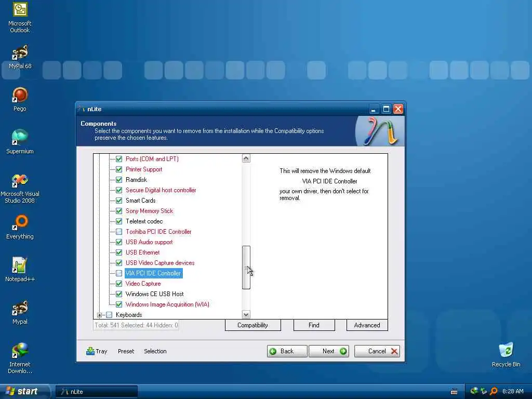Open Microsoft Visual Studio 2008 shortcut
The width and height of the screenshot is (532, 399).
coord(20,188)
